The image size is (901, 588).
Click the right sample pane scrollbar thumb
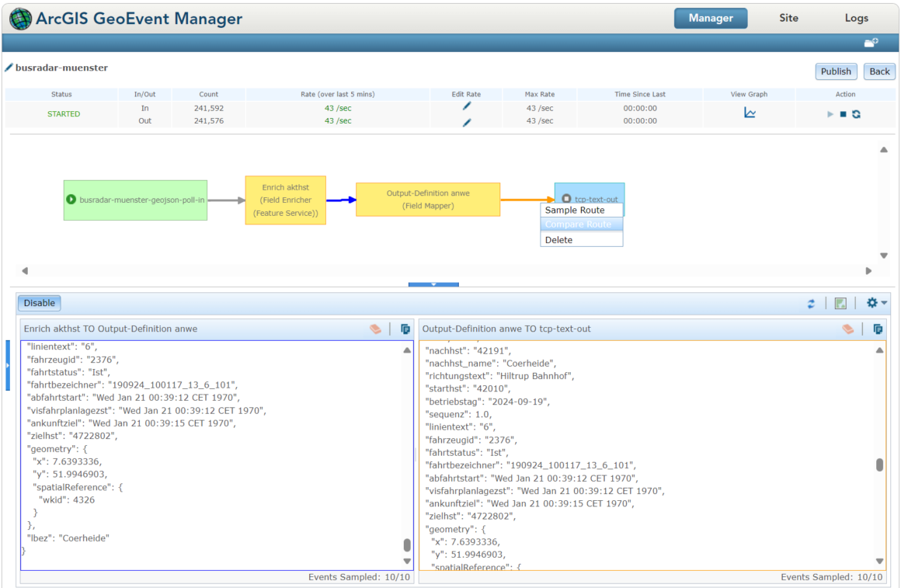pyautogui.click(x=879, y=464)
